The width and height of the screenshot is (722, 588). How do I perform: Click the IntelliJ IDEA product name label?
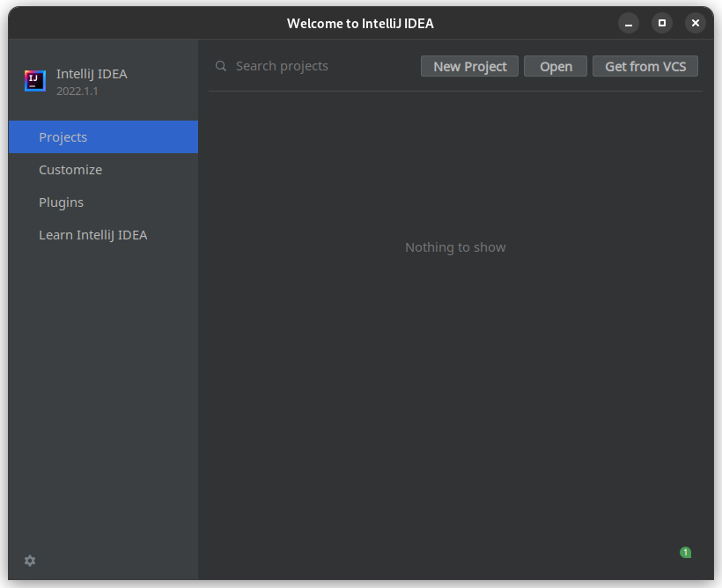coord(92,74)
